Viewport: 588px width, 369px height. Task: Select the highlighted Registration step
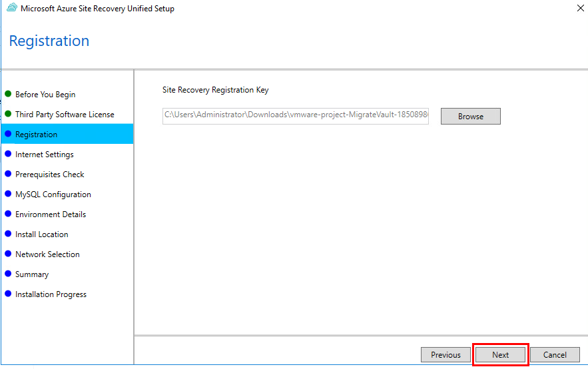(x=67, y=135)
